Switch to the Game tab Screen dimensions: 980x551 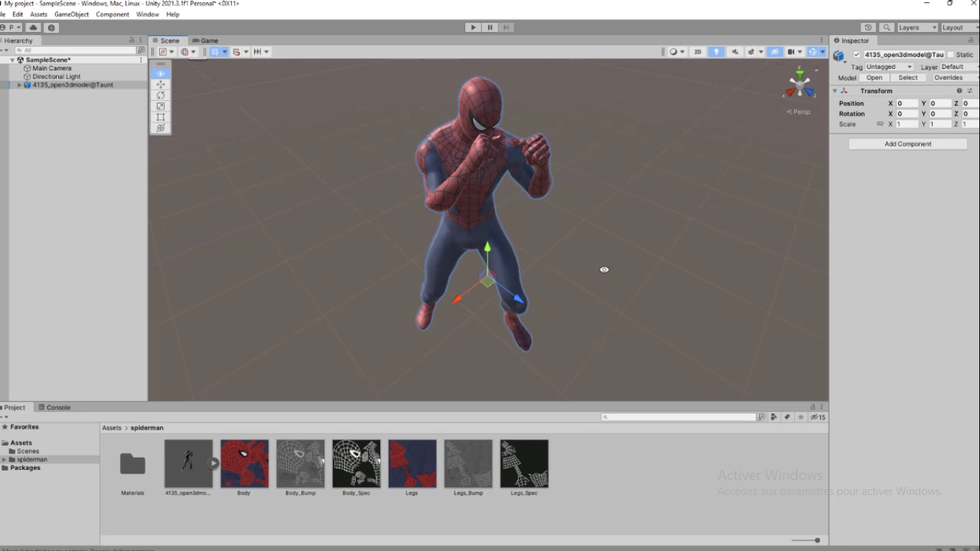coord(206,40)
